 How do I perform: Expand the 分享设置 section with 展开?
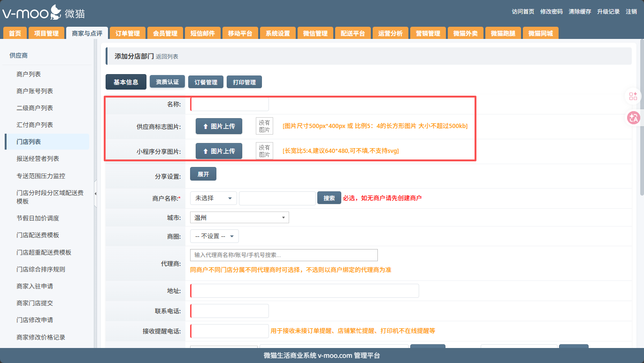203,174
